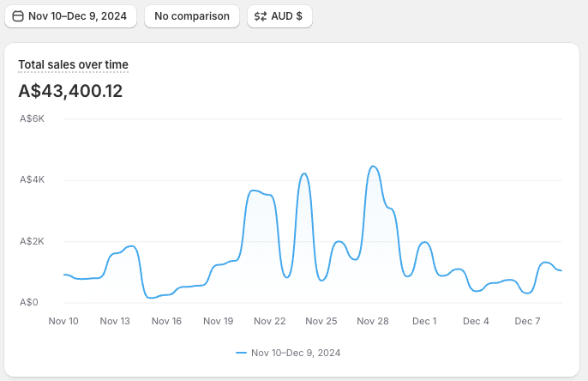Click the Dec 7 x-axis label
The width and height of the screenshot is (588, 381).
[x=527, y=321]
